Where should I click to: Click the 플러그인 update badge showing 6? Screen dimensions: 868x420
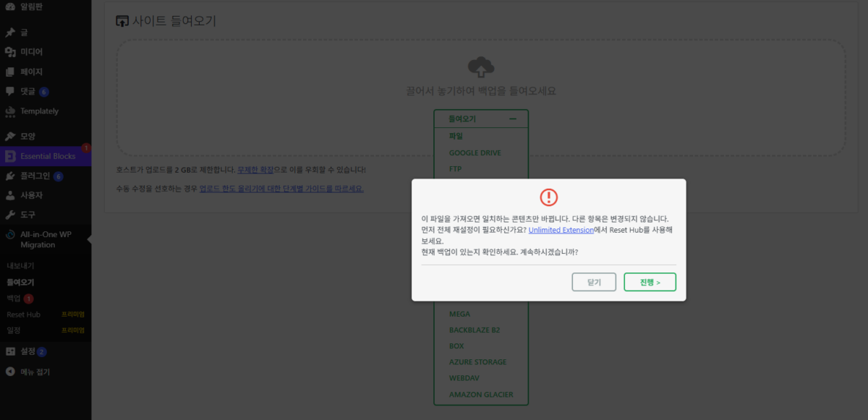pyautogui.click(x=58, y=176)
